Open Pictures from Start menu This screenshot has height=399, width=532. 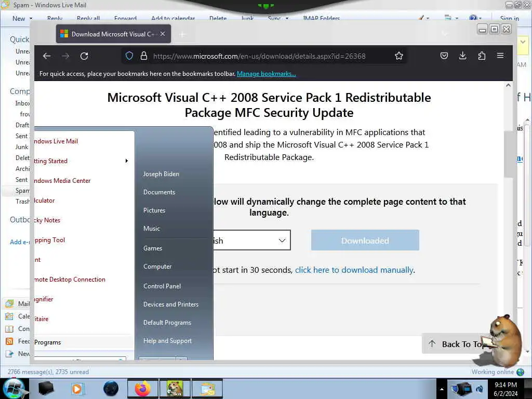click(x=154, y=210)
